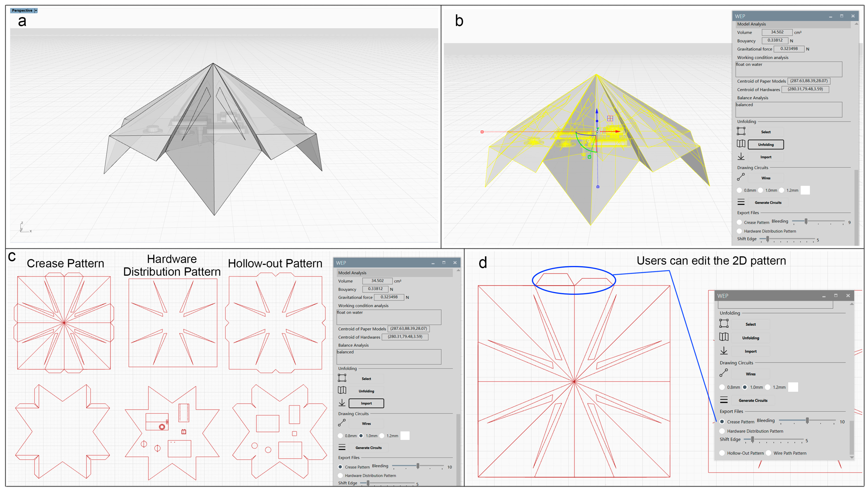The height and width of the screenshot is (492, 868).
Task: Click the Wires icon in panel c
Action: (342, 423)
